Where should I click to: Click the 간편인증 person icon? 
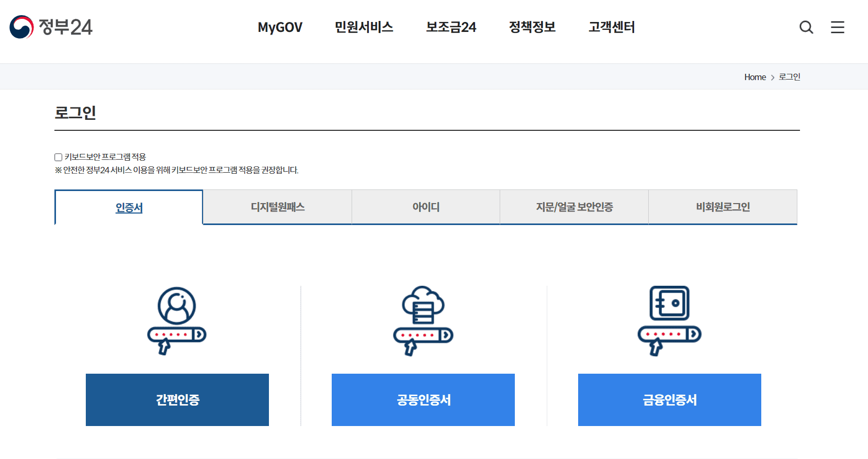click(177, 321)
